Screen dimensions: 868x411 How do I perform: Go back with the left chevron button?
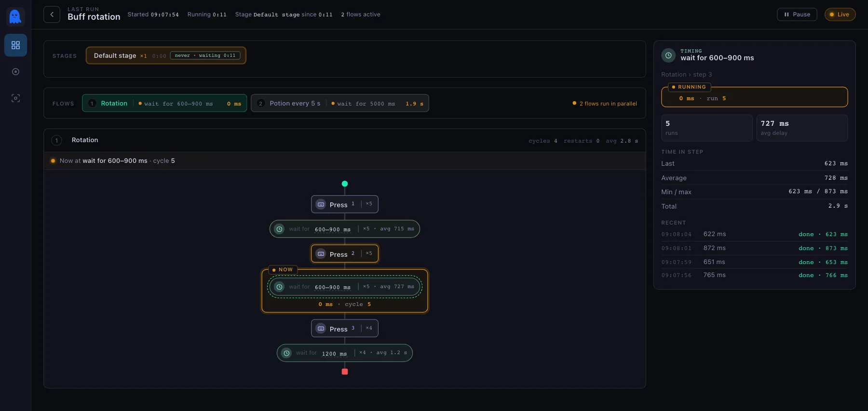(x=52, y=14)
